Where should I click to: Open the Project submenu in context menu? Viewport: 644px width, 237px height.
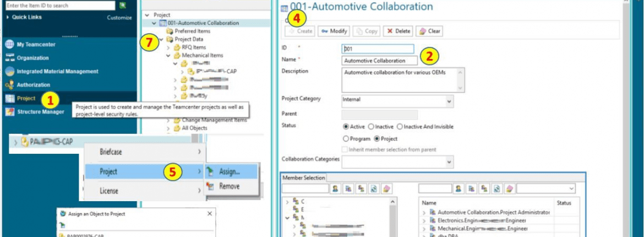click(x=144, y=171)
